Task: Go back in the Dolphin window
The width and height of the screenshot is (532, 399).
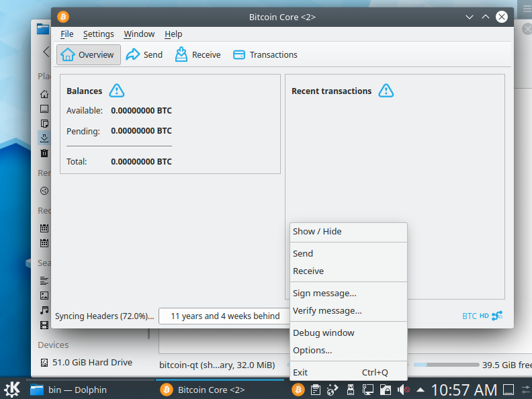Action: (x=46, y=52)
